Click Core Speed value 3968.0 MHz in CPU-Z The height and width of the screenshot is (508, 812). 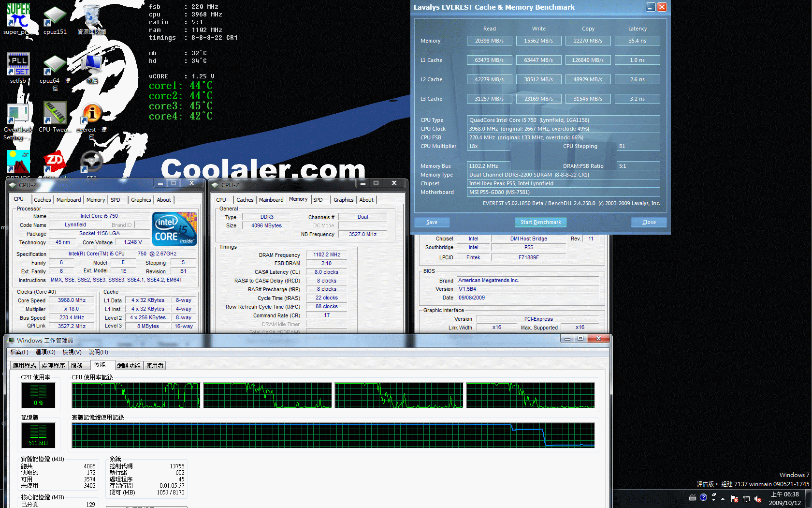72,300
